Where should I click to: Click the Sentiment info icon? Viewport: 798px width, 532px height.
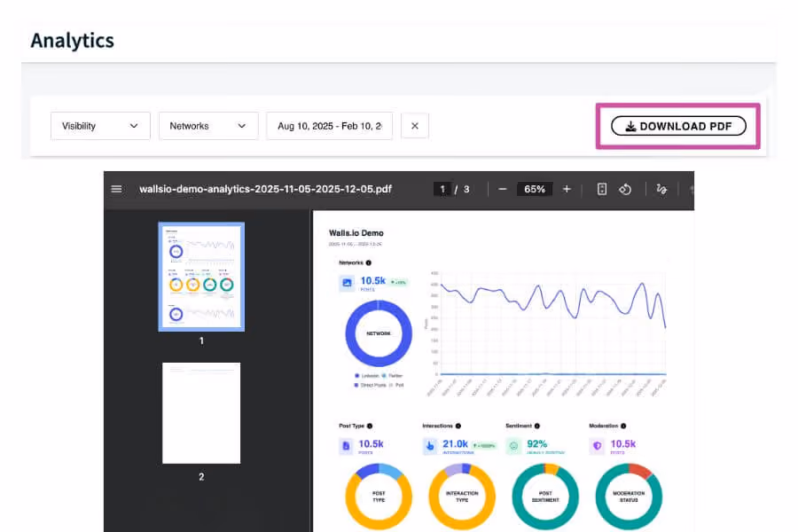tap(537, 426)
